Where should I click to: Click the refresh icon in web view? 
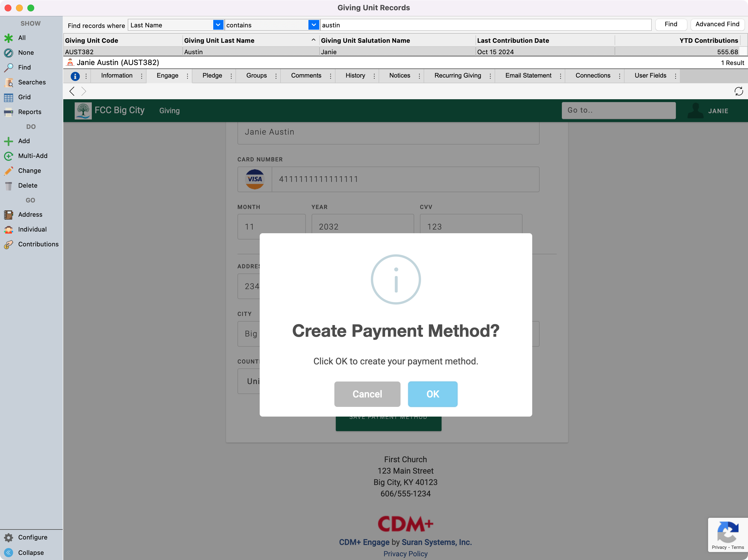tap(739, 91)
